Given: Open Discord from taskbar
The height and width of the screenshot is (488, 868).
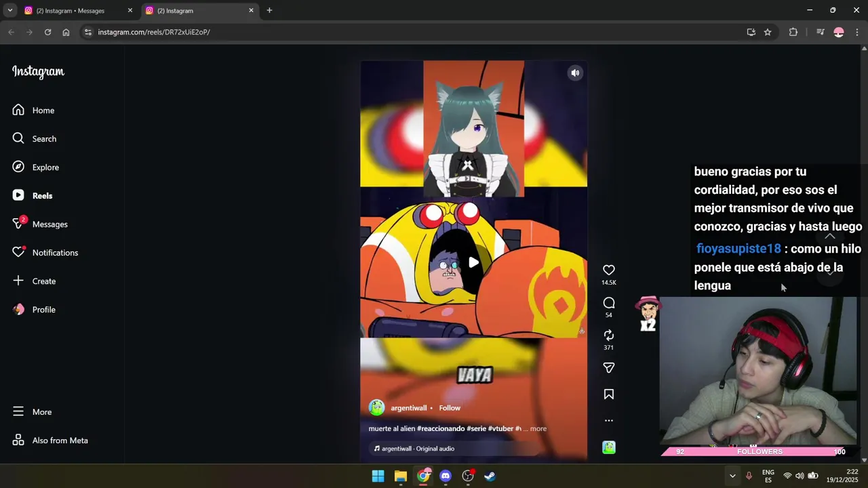Looking at the screenshot, I should point(445,476).
